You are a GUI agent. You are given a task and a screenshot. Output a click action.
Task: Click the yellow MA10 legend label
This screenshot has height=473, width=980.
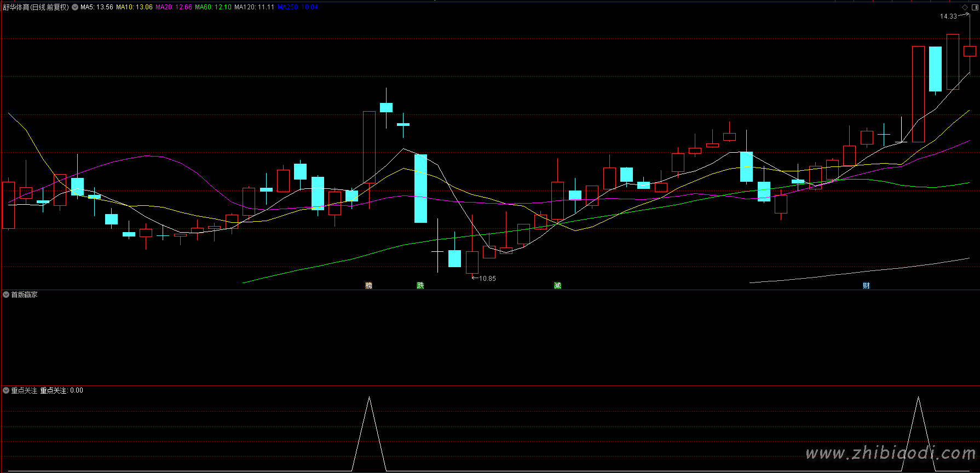pyautogui.click(x=134, y=7)
